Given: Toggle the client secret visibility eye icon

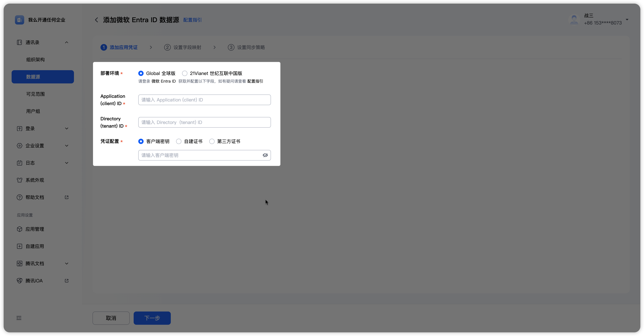Looking at the screenshot, I should tap(265, 155).
